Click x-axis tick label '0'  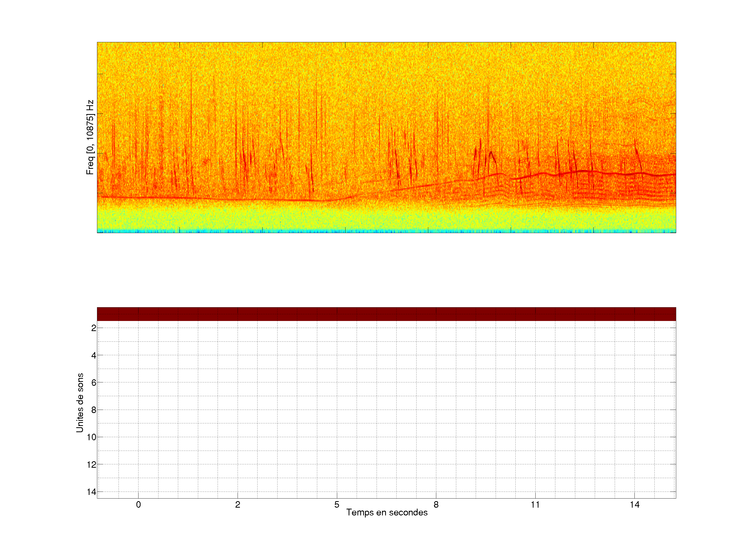139,505
